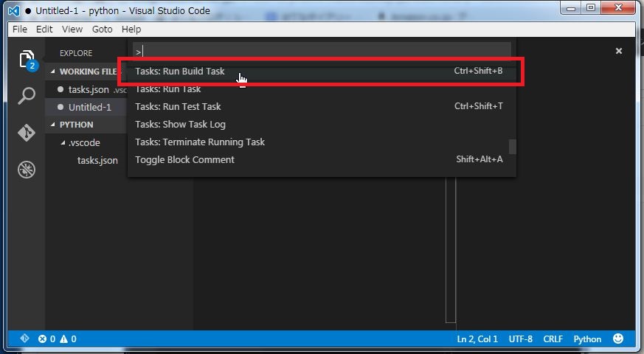This screenshot has height=354, width=644.
Task: Minimize the Visual Studio Code window
Action: 570,8
